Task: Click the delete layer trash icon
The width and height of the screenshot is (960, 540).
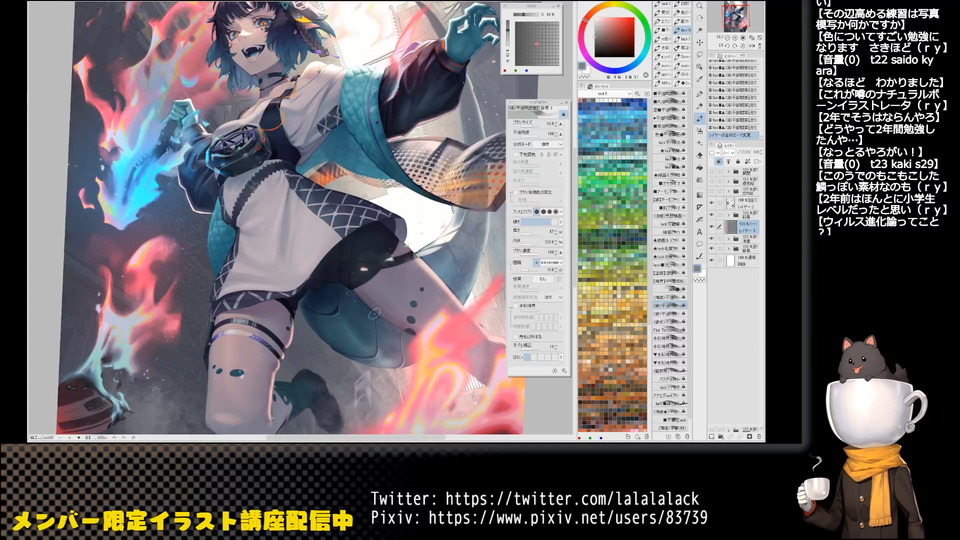Action: (x=759, y=437)
